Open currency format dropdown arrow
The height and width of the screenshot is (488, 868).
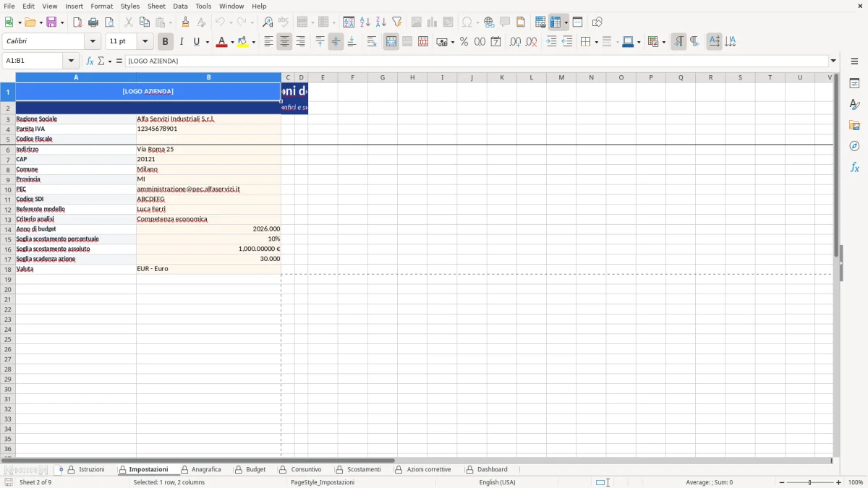click(x=452, y=42)
